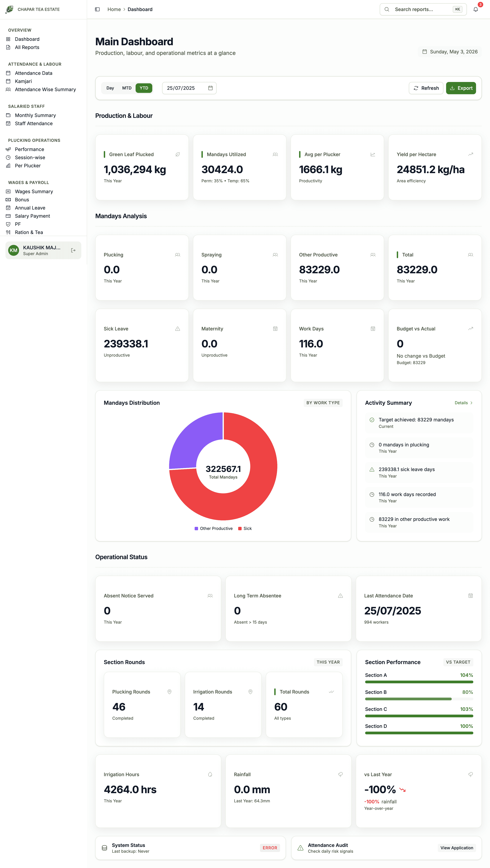490x868 pixels.
Task: Open Salary Payment page
Action: [32, 216]
